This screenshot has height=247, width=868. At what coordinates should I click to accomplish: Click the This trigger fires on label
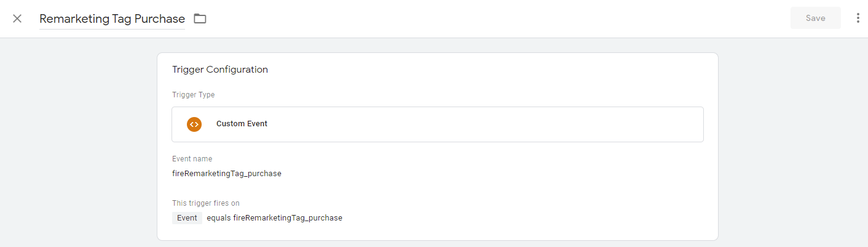point(205,203)
